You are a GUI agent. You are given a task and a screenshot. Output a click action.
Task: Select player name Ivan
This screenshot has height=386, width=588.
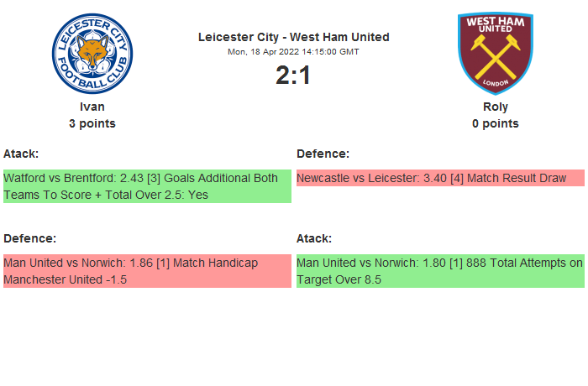[x=92, y=107]
